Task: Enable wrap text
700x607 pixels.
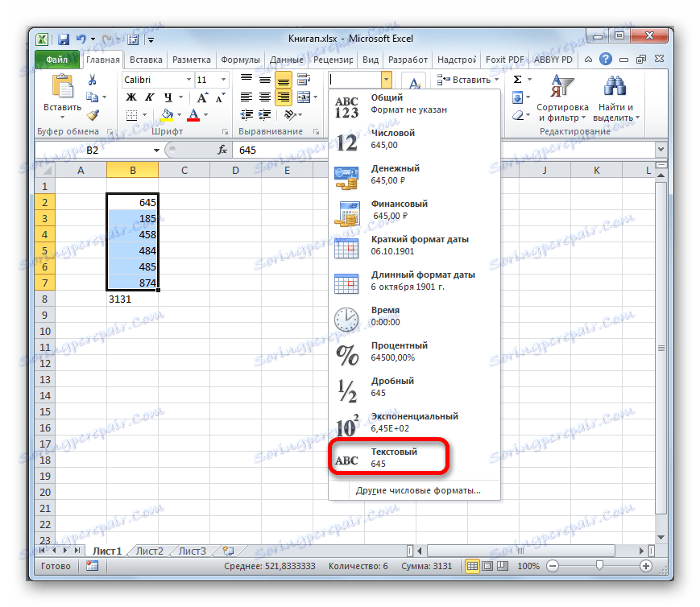Action: coord(304,80)
